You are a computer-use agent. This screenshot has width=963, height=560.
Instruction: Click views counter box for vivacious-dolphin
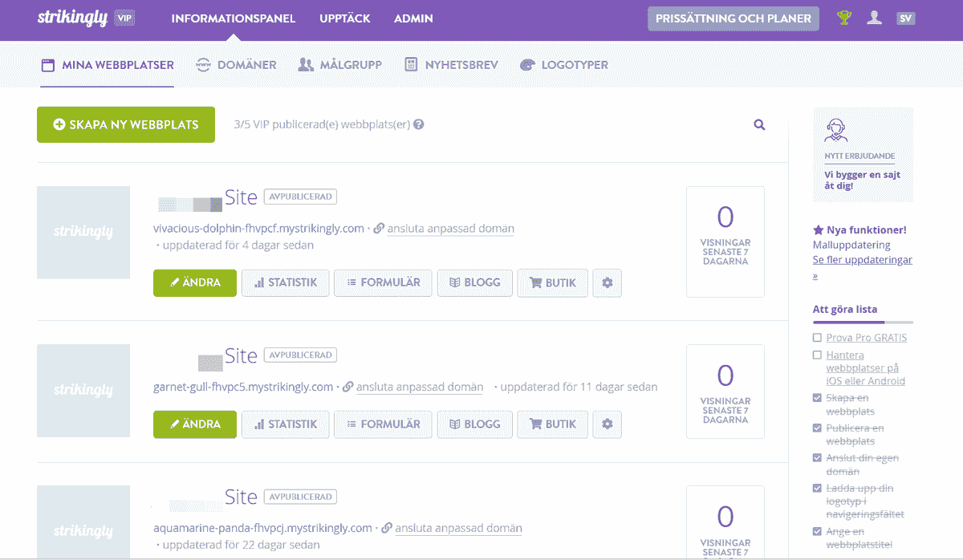pos(725,241)
